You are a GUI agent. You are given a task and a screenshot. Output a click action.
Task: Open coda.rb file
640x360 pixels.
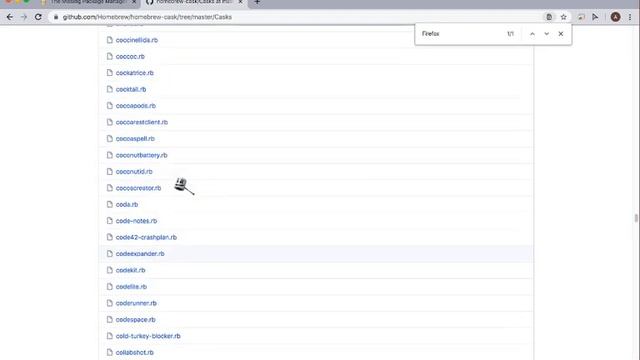(127, 204)
